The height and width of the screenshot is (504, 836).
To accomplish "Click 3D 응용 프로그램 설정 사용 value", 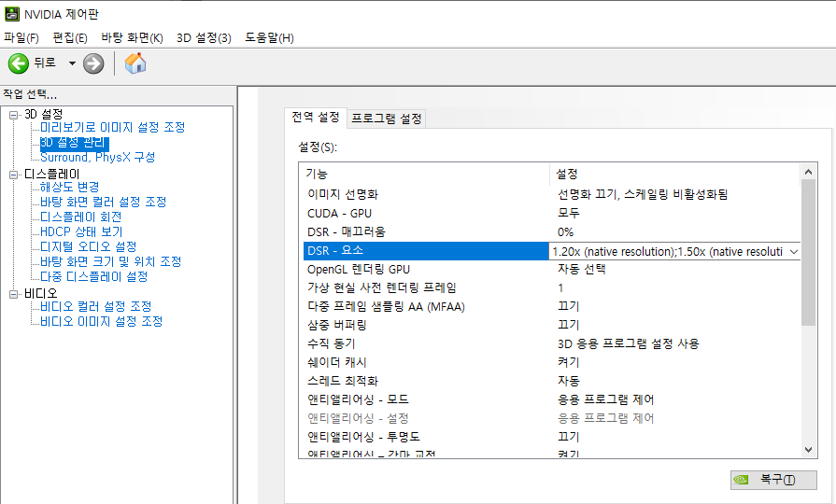I will tap(628, 343).
